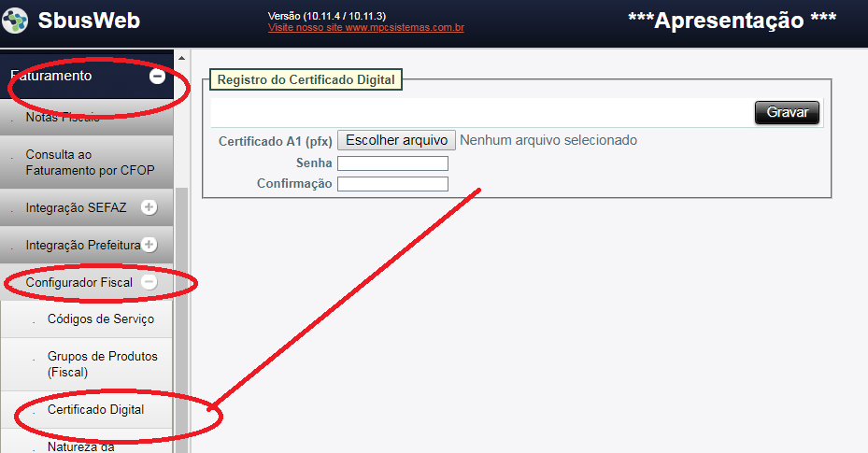Click the Configurador Fiscal menu label
868x453 pixels.
pyautogui.click(x=78, y=282)
